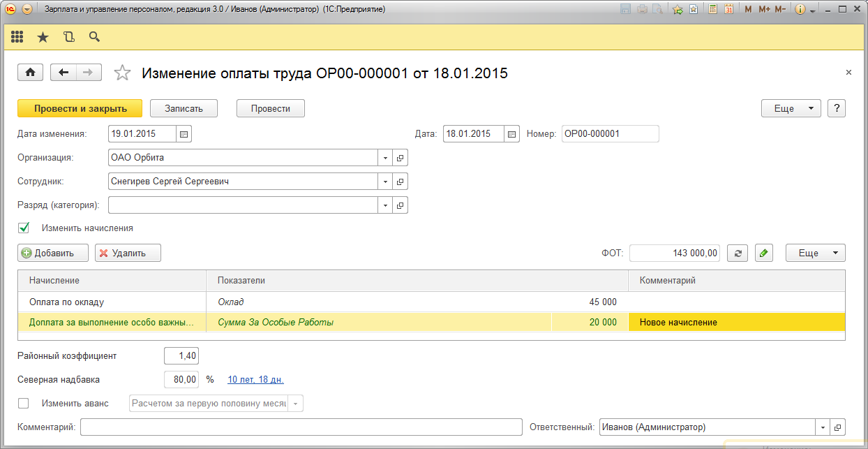Open the Еще menu beside help button
This screenshot has width=868, height=449.
pyautogui.click(x=791, y=108)
